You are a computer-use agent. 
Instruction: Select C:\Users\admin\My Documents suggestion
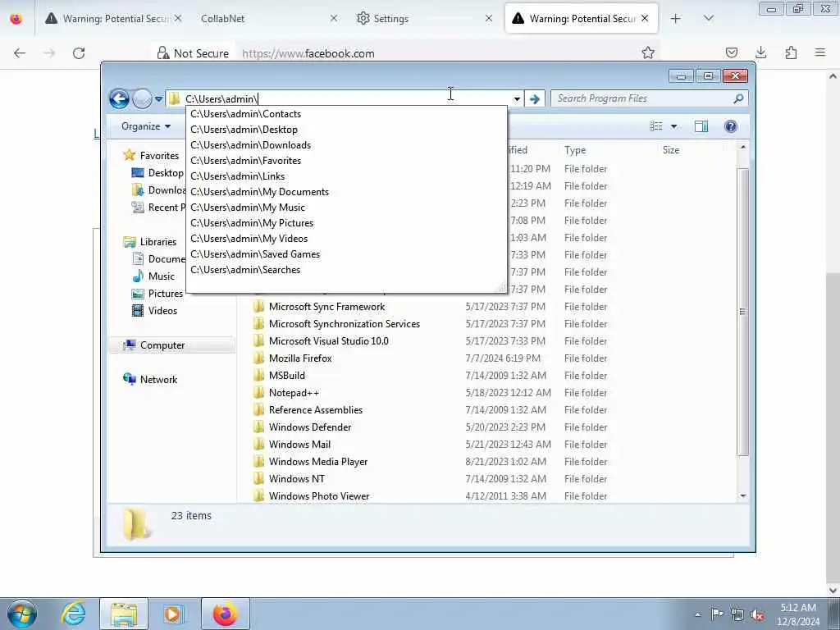pos(346,192)
